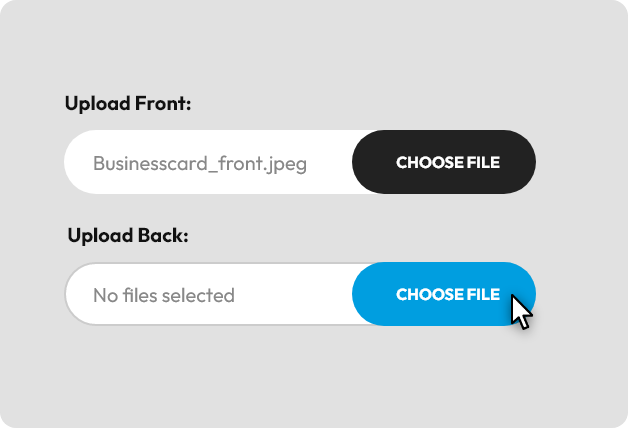This screenshot has height=428, width=628.
Task: Click the Upload Front label
Action: (x=128, y=103)
